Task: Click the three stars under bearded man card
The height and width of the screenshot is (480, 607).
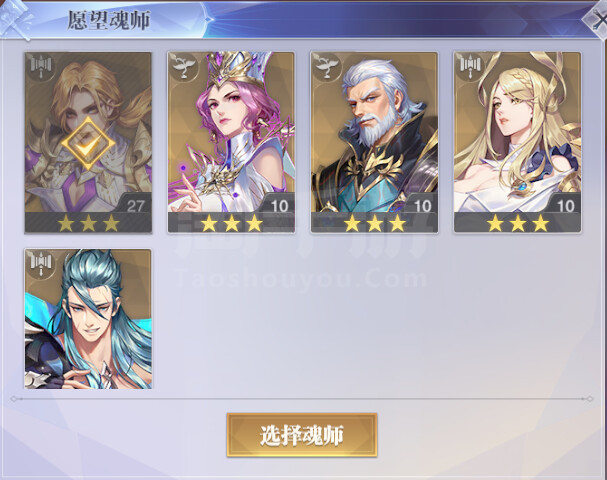Action: [375, 223]
